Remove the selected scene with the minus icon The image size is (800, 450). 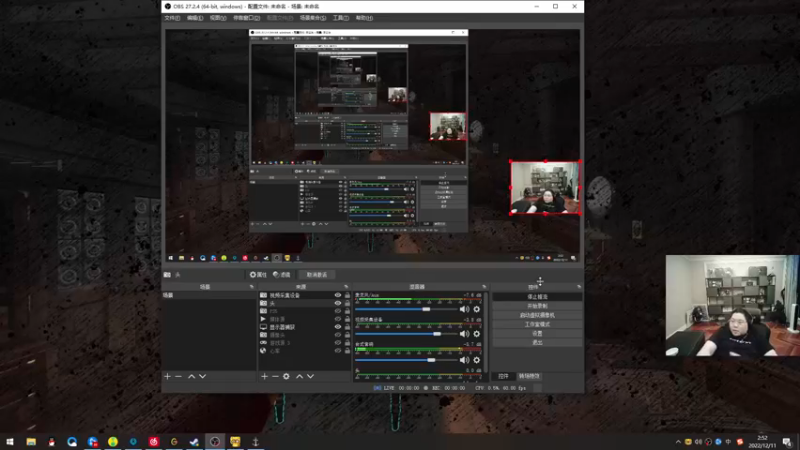(178, 377)
